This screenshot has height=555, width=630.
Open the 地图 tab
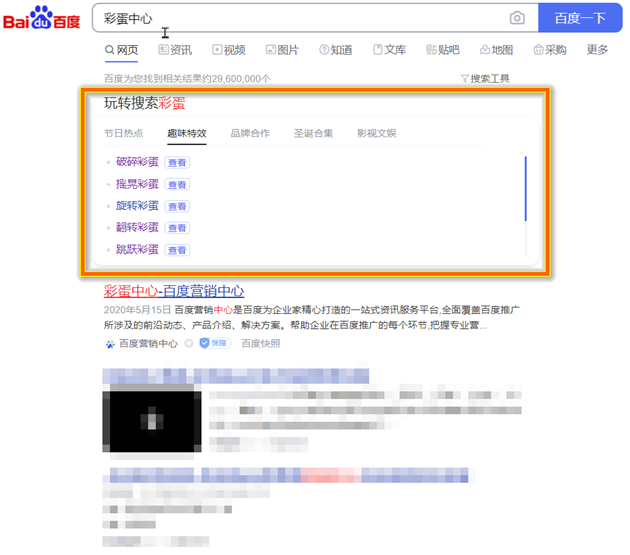(496, 50)
